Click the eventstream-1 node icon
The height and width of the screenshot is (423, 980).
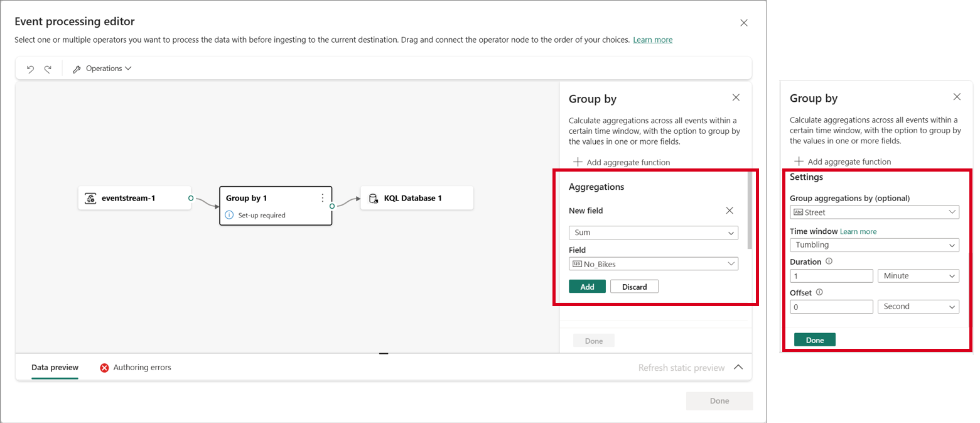90,199
